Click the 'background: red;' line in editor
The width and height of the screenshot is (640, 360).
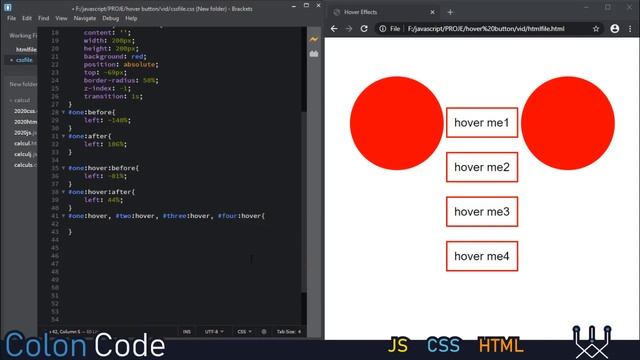click(x=115, y=56)
